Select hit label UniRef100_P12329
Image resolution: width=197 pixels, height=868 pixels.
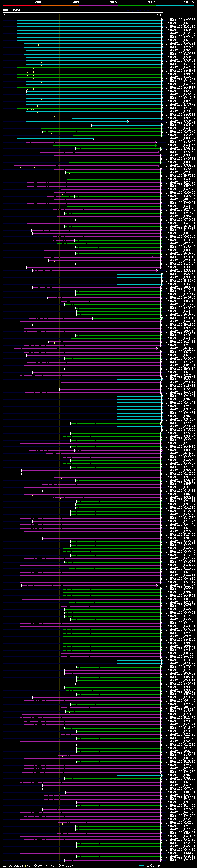click(x=180, y=819)
